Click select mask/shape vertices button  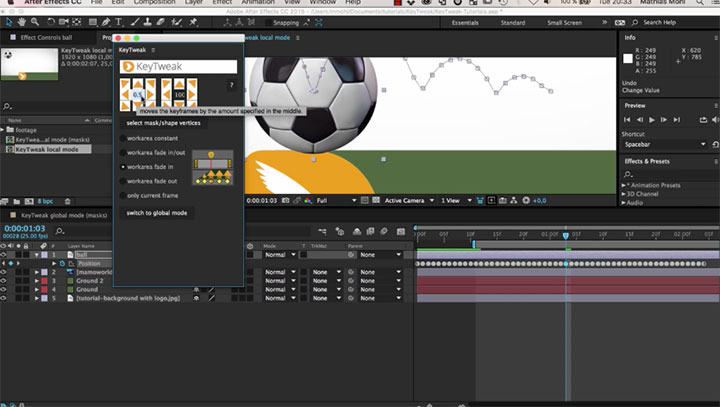[x=163, y=123]
